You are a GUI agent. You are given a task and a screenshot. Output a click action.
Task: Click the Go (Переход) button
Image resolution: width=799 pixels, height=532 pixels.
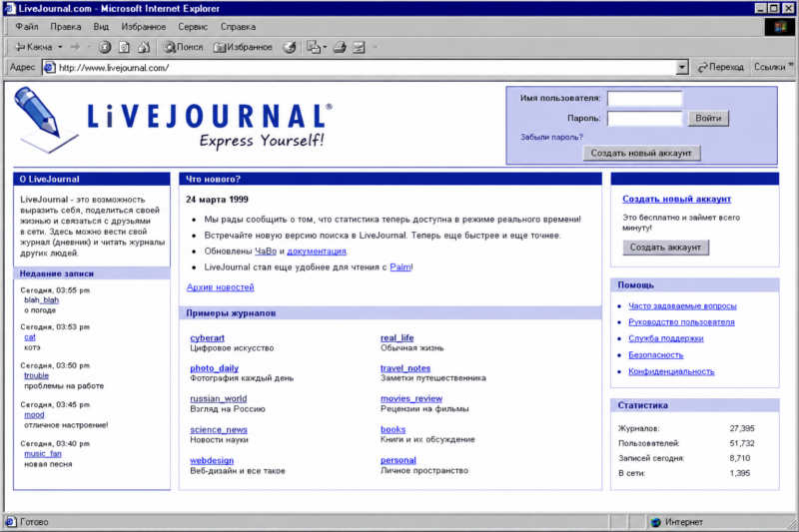[x=720, y=67]
